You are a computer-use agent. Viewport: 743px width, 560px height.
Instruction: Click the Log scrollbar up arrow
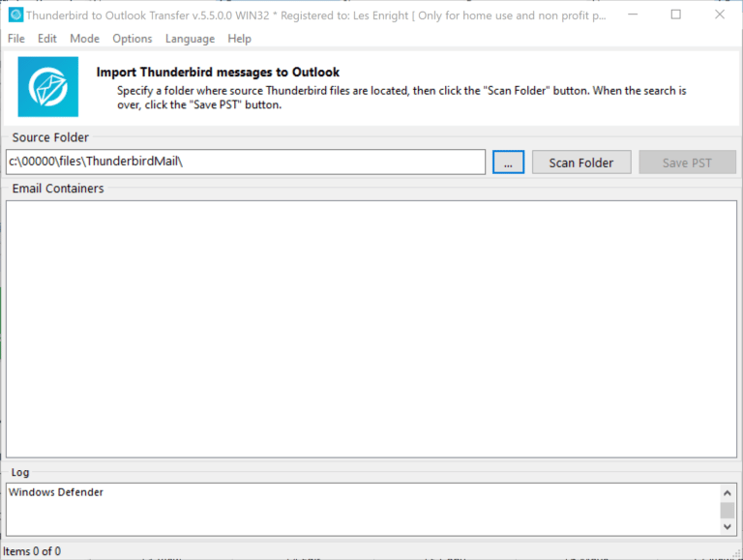click(728, 493)
